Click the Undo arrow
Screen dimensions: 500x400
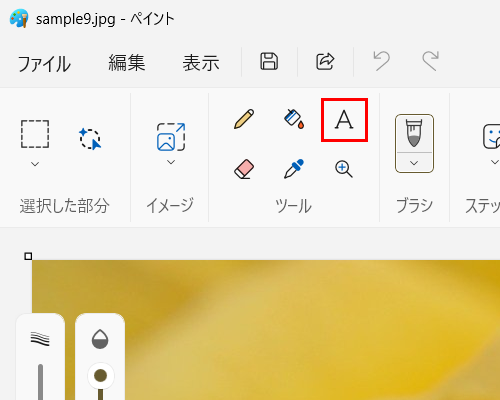381,61
